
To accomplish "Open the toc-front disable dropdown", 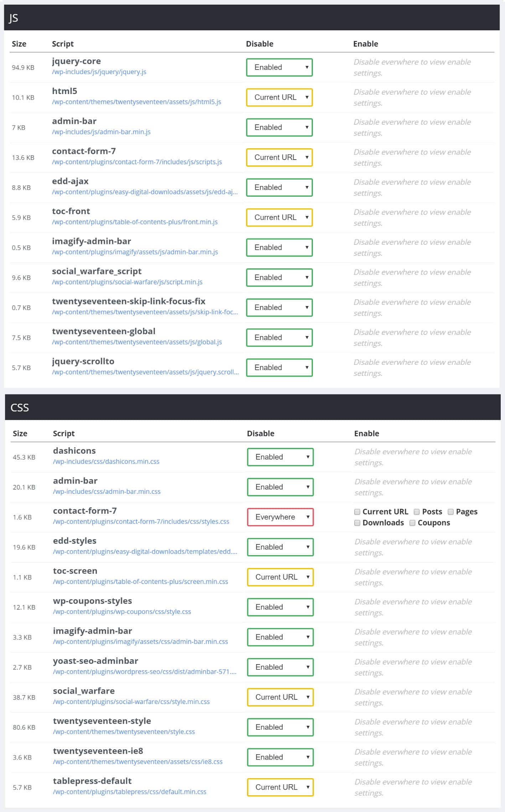I will pos(279,217).
